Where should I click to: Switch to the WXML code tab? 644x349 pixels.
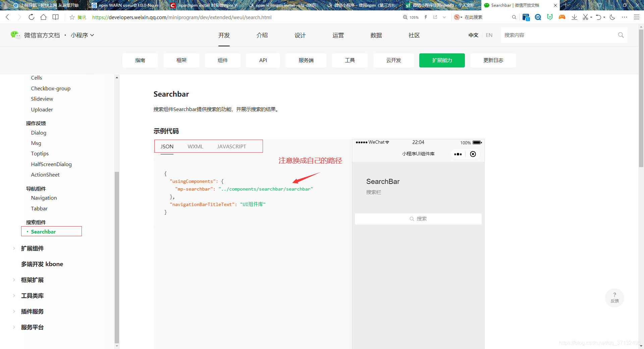coord(195,146)
